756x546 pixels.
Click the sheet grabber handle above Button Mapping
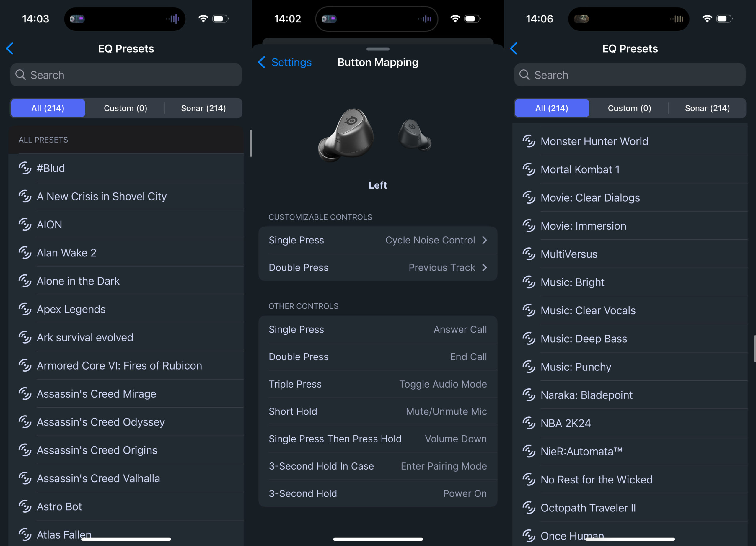click(x=378, y=49)
